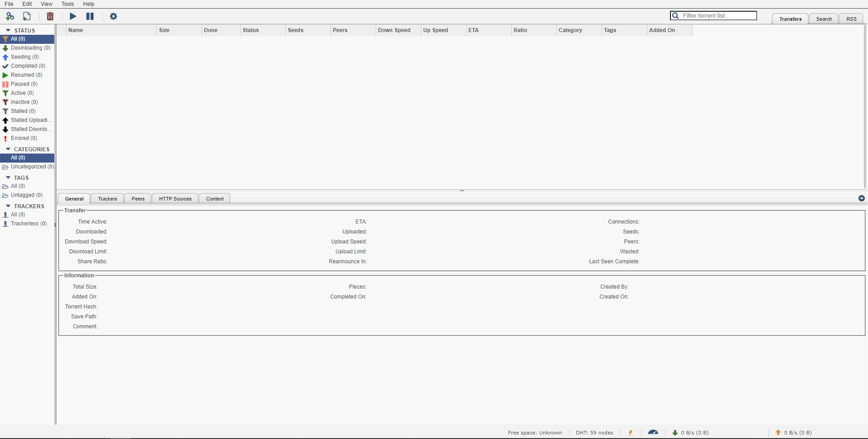Screen dimensions: 868x439
Task: Open the File menu
Action: point(9,4)
